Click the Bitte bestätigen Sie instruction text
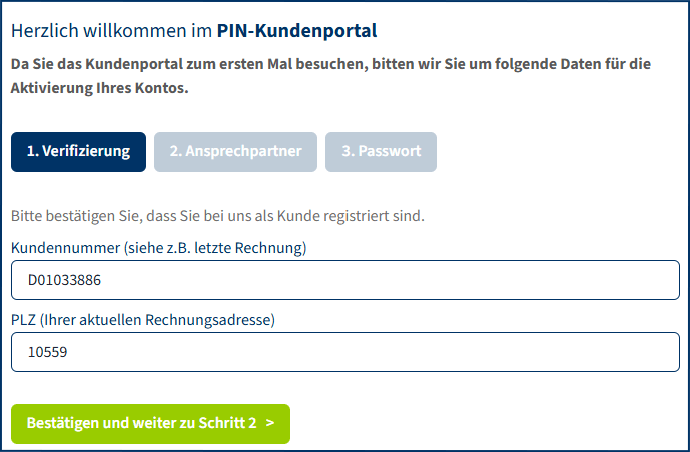The height and width of the screenshot is (452, 690). pyautogui.click(x=217, y=215)
